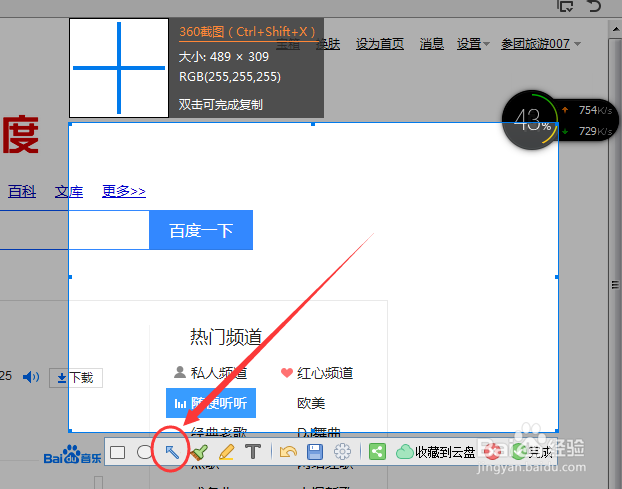Select the ellipse drawing tool
622x489 pixels.
click(144, 452)
